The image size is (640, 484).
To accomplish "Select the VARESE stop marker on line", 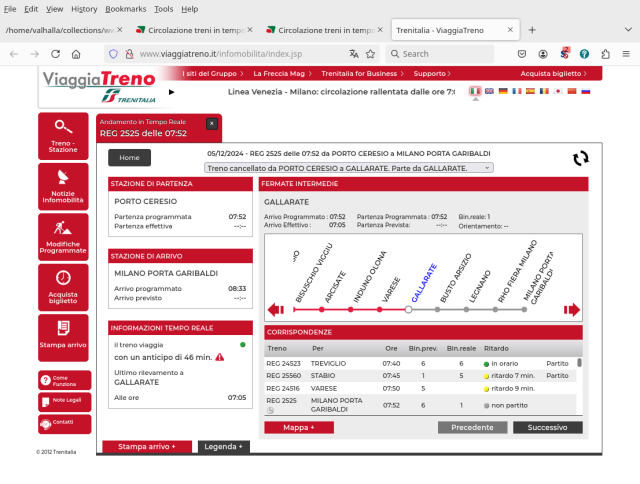I will coord(380,310).
